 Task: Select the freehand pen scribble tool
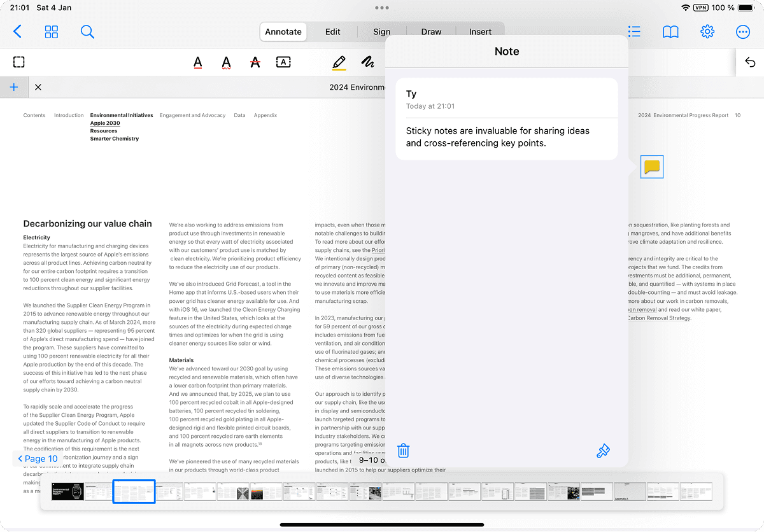[x=367, y=62]
